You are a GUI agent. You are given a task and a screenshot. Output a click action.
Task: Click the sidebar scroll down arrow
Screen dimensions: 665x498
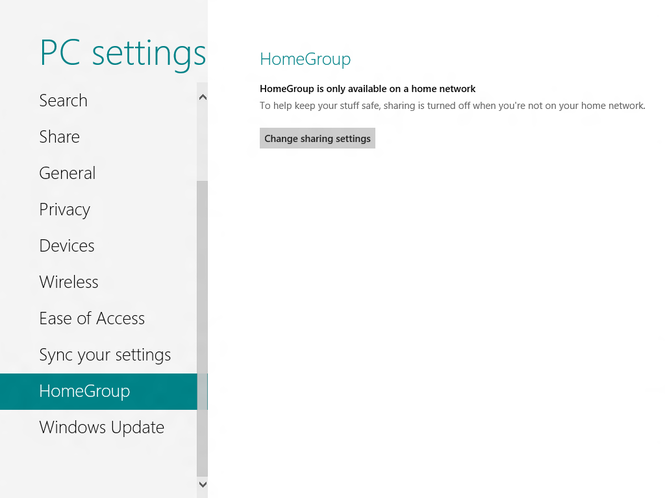click(203, 484)
